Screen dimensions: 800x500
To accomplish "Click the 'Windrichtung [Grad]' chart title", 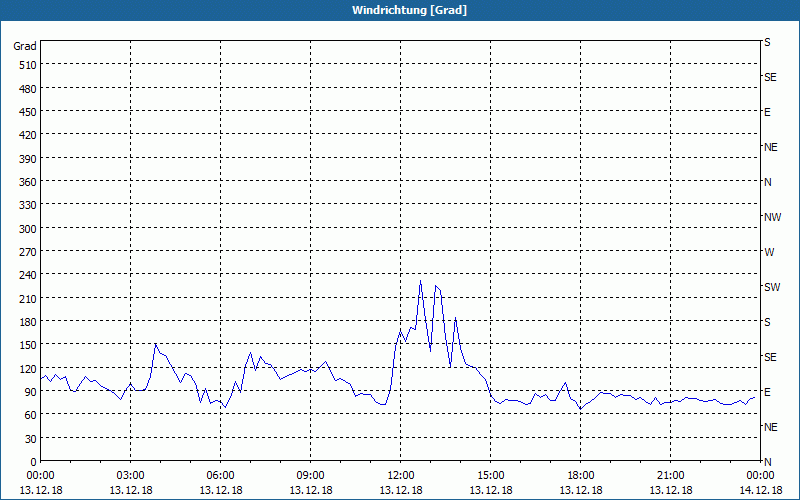I will [409, 10].
